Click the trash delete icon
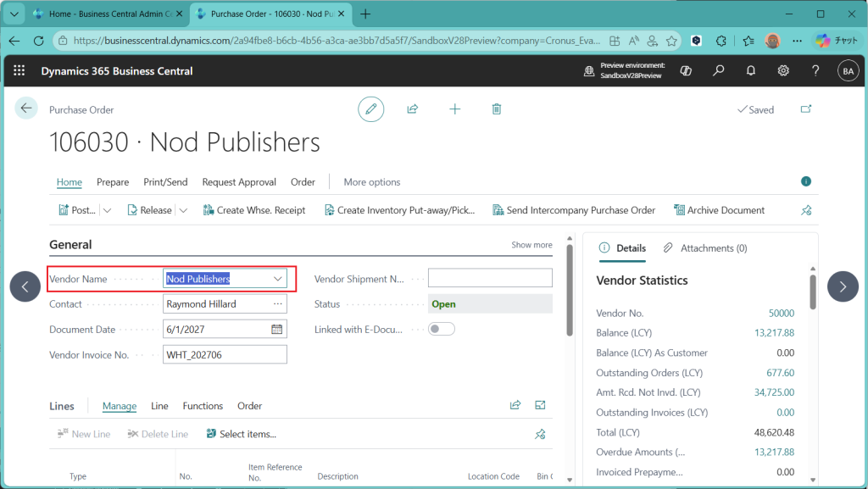 coord(497,109)
